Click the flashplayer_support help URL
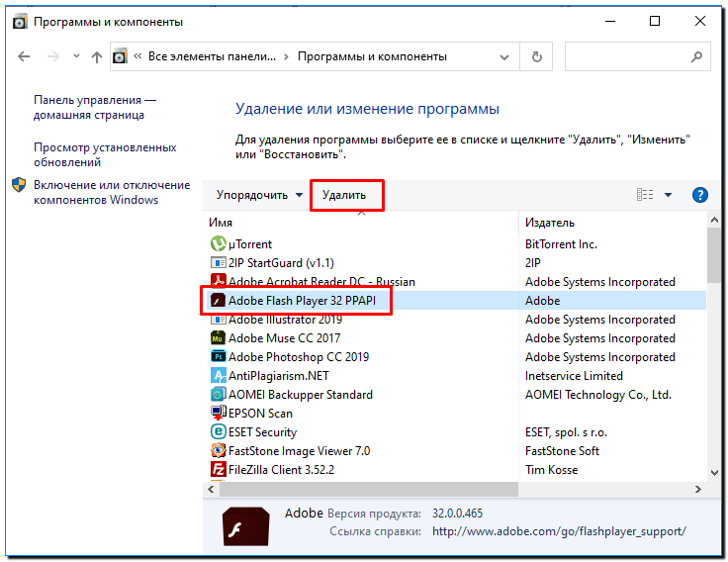The image size is (728, 562). [559, 531]
